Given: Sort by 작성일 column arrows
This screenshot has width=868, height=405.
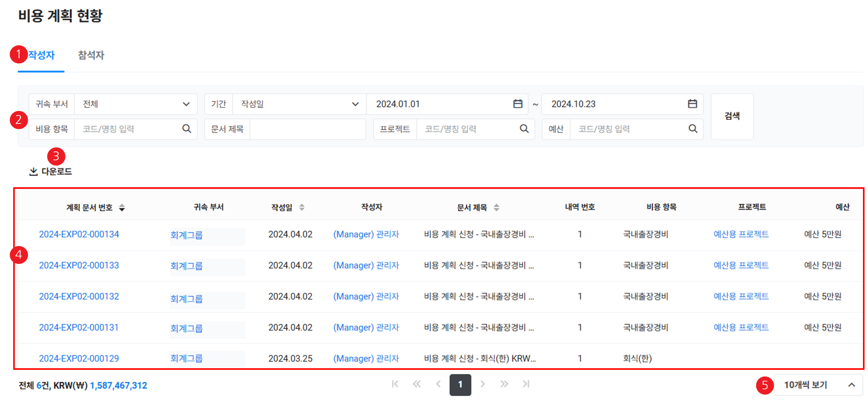Looking at the screenshot, I should (302, 207).
